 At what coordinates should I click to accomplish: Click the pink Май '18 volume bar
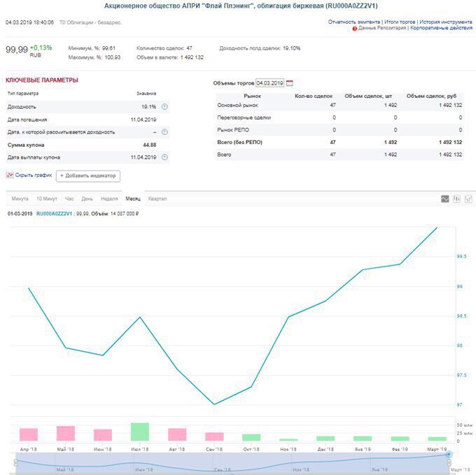(x=66, y=434)
